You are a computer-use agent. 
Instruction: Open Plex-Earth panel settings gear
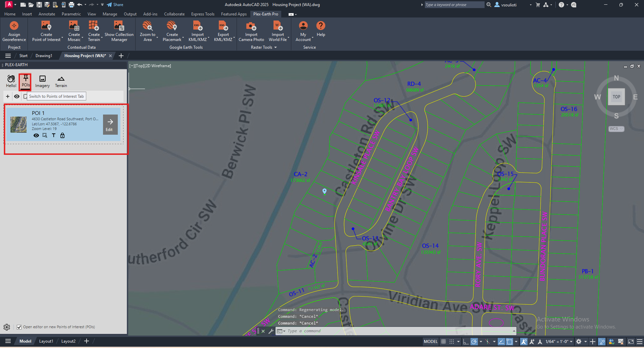click(x=7, y=327)
